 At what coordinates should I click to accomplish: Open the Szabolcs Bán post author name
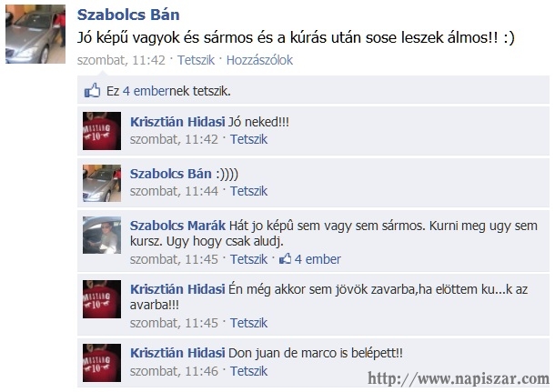coord(128,15)
